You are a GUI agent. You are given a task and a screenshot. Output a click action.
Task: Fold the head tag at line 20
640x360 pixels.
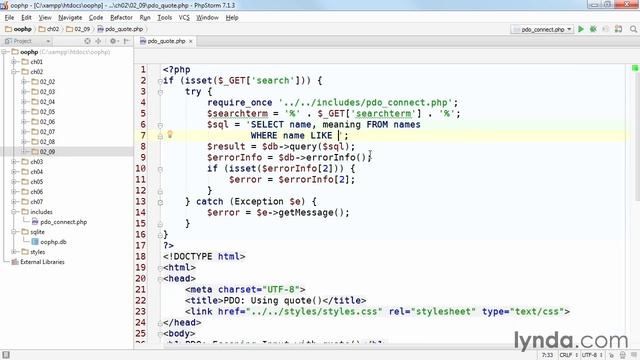(x=160, y=279)
